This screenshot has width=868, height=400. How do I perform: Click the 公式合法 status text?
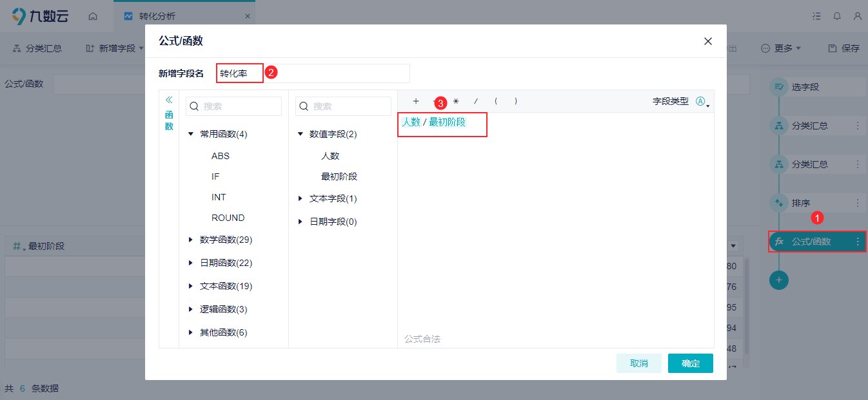click(x=422, y=339)
